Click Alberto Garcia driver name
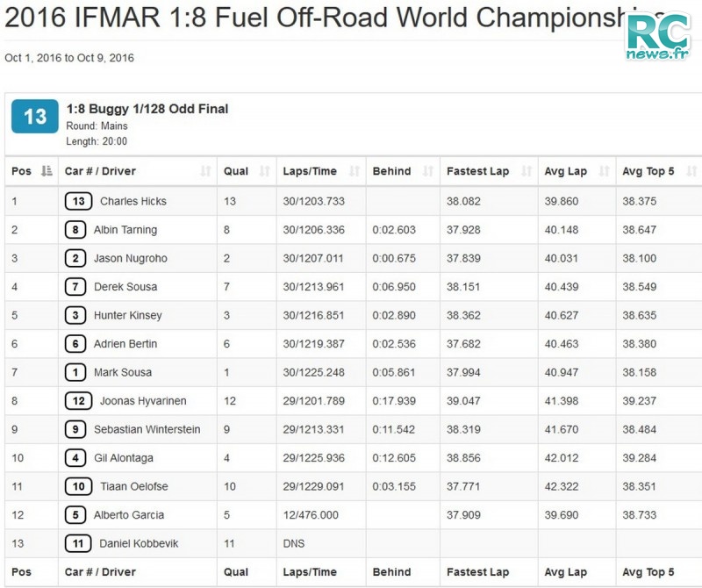The image size is (702, 588). pos(128,515)
